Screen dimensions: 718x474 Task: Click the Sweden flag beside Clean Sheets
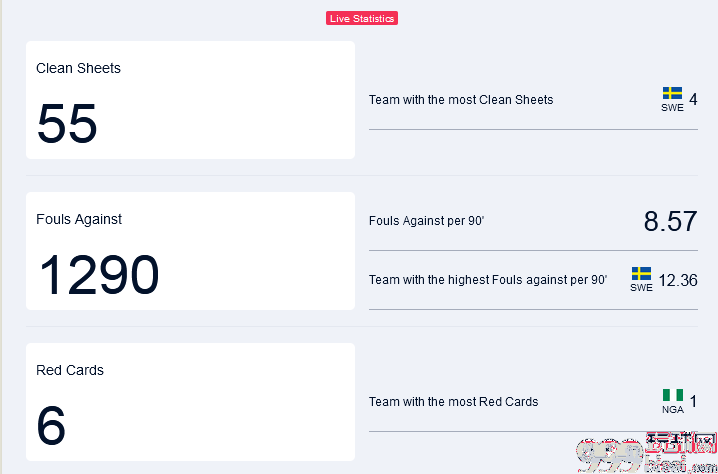[x=672, y=93]
